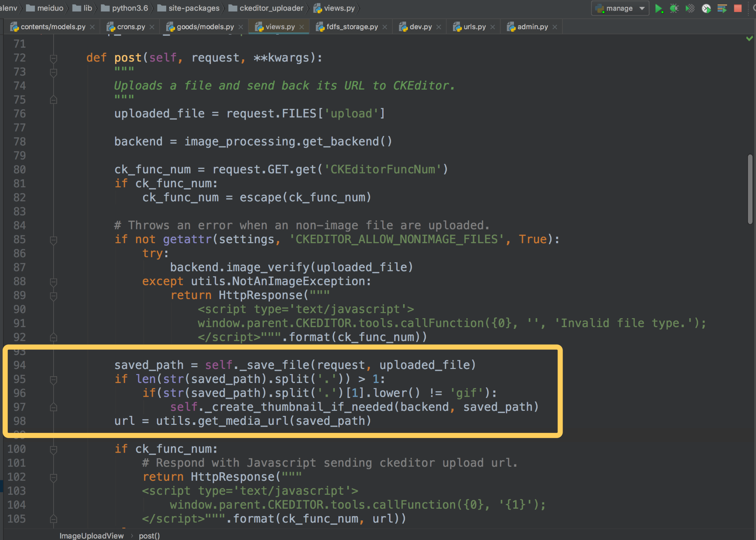Screen dimensions: 756x540
Task: Click the fold end marker at line 97
Action: [54, 407]
